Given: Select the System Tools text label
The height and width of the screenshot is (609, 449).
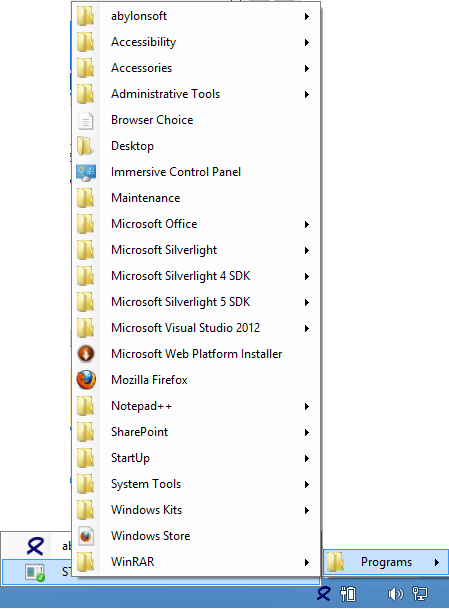Looking at the screenshot, I should (146, 484).
